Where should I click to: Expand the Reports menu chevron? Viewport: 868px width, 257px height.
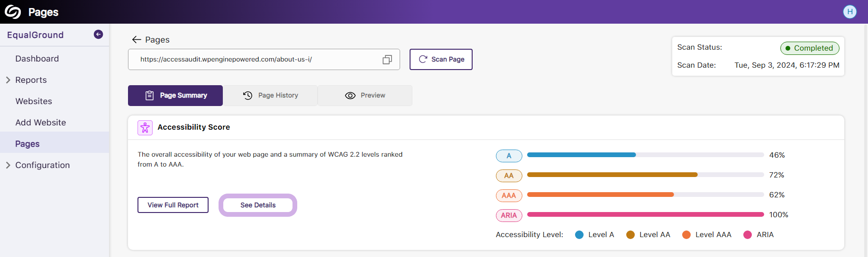tap(8, 80)
